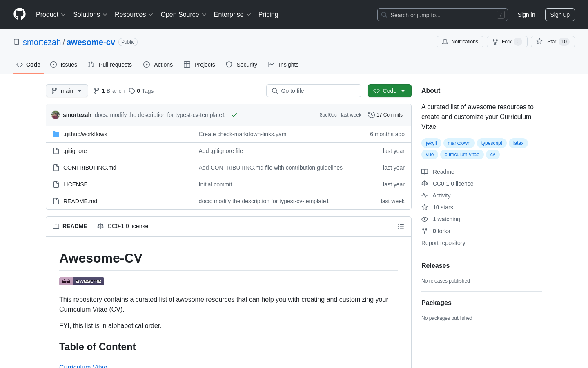588x368 pixels.
Task: Click the commits history clock icon
Action: [371, 115]
